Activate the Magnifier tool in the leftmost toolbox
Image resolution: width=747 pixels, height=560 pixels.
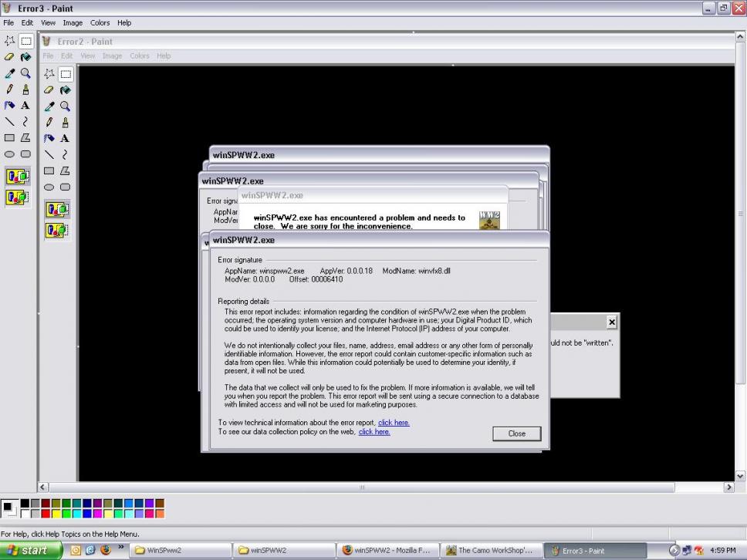tap(25, 73)
